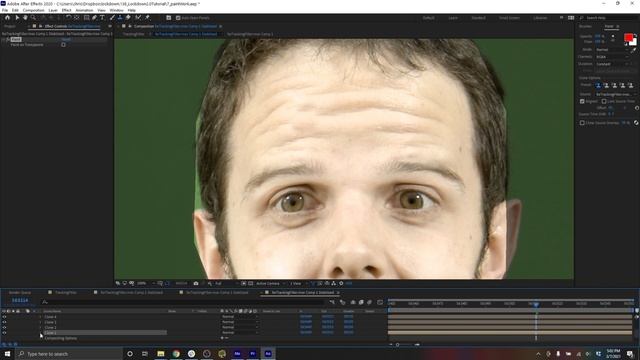Open Duration dropdown in Paint panel

tap(612, 64)
